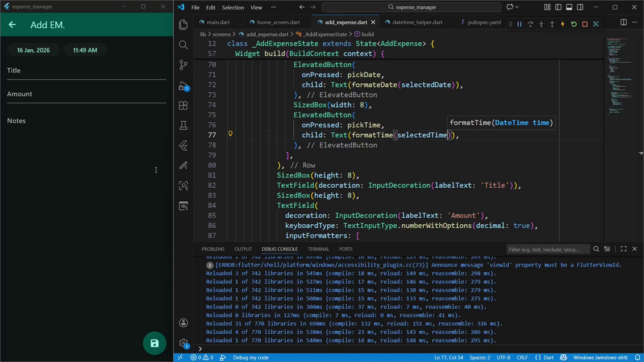Click the Amount input field
Screen dimensions: 644x362
(87, 94)
